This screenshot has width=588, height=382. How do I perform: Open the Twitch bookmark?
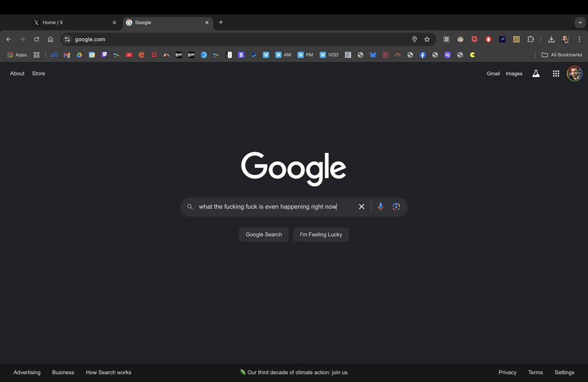coord(104,55)
